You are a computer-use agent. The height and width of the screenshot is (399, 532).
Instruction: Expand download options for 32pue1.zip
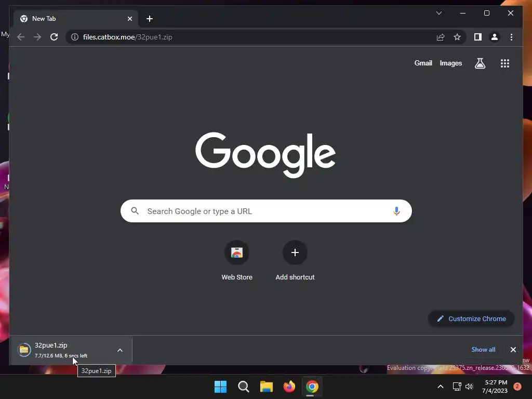(120, 350)
